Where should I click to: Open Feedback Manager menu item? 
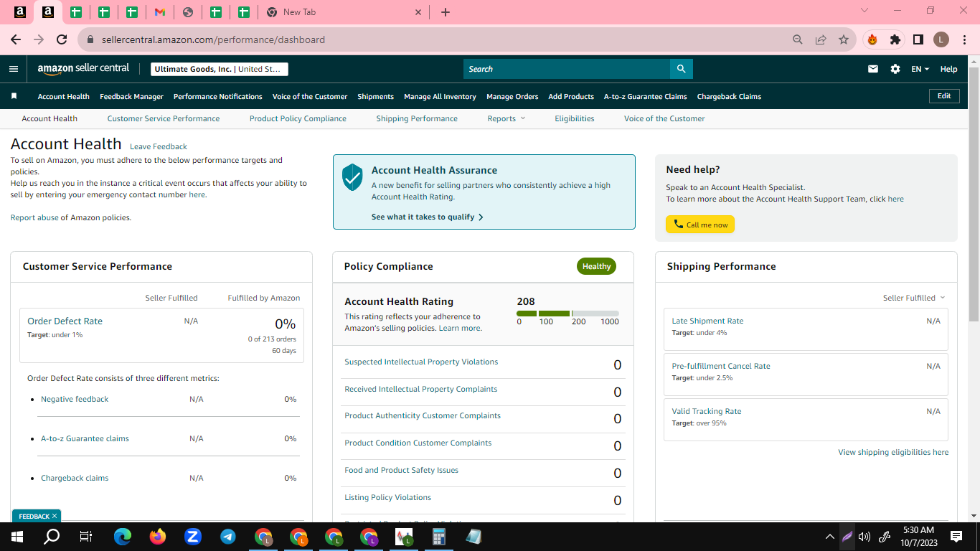tap(131, 96)
